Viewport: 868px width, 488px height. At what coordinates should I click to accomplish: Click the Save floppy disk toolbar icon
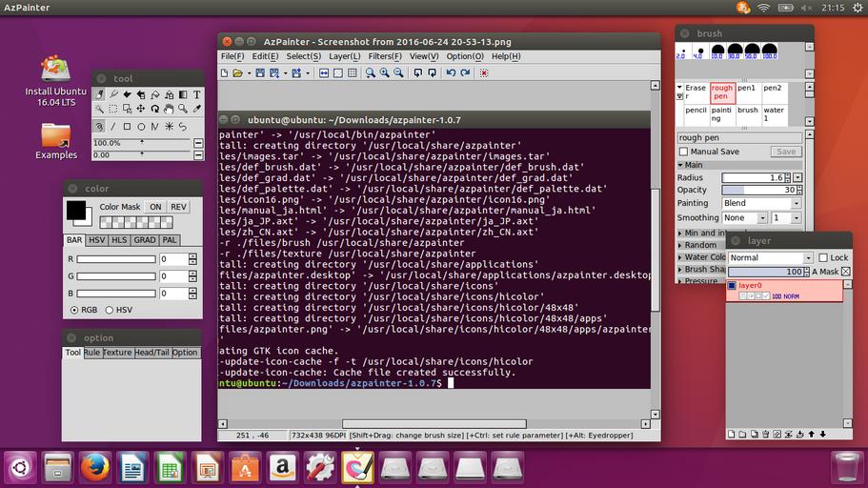click(259, 73)
